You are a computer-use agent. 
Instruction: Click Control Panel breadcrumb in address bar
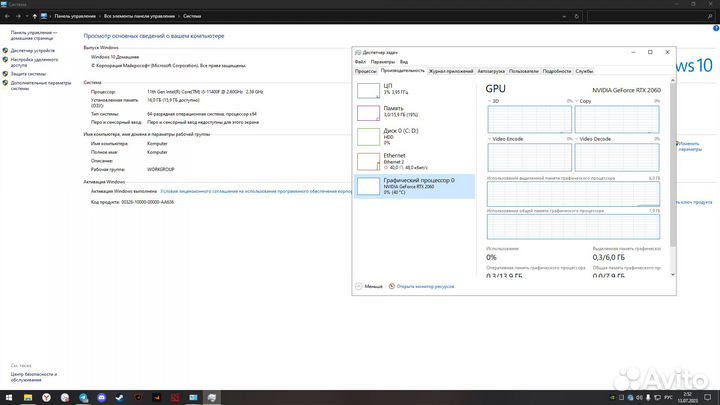point(75,16)
